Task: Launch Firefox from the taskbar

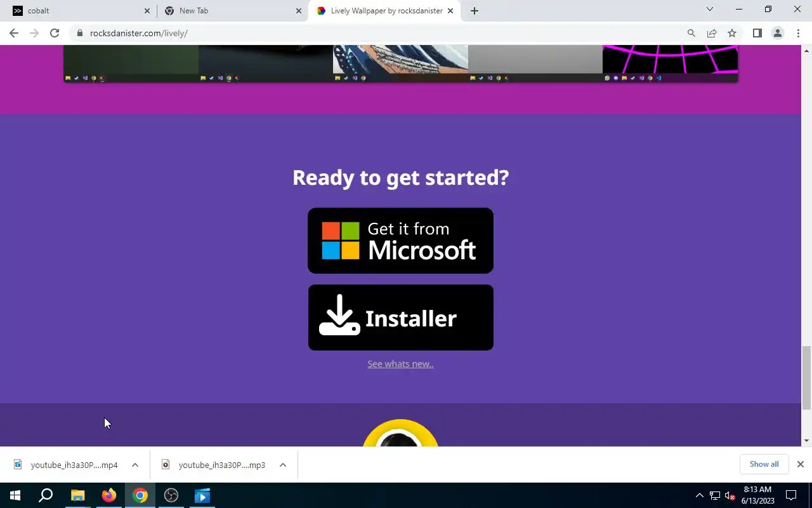Action: (109, 495)
